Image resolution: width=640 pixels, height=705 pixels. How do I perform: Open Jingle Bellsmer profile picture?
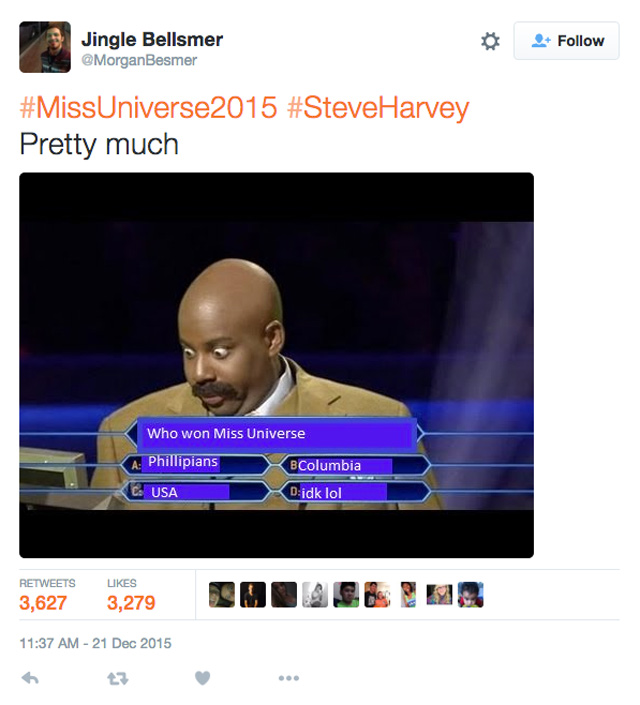(45, 47)
